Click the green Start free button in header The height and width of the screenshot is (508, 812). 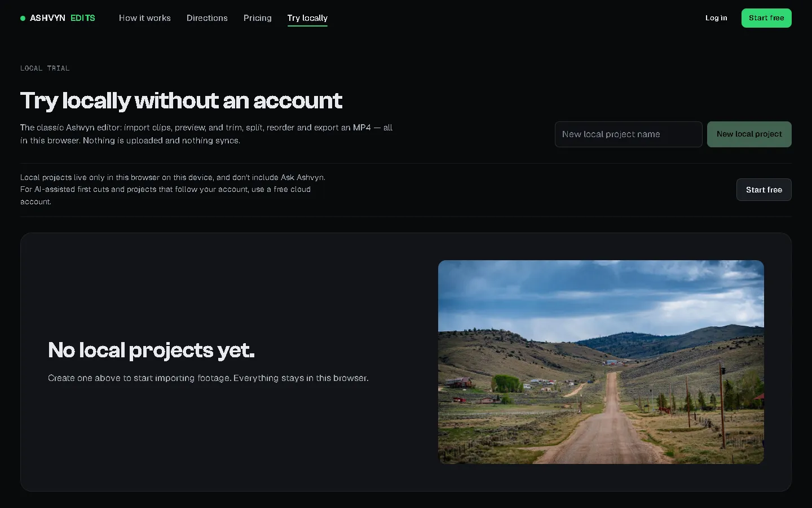(x=766, y=18)
